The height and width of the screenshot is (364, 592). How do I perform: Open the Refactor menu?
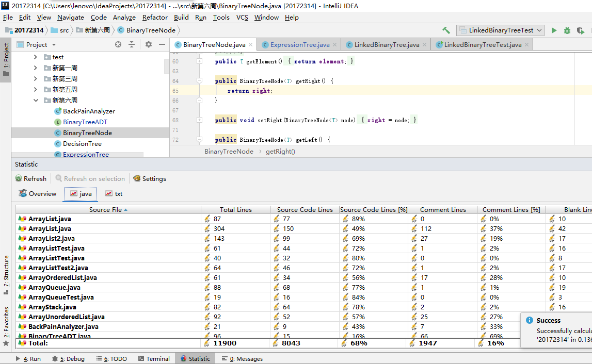pyautogui.click(x=155, y=18)
